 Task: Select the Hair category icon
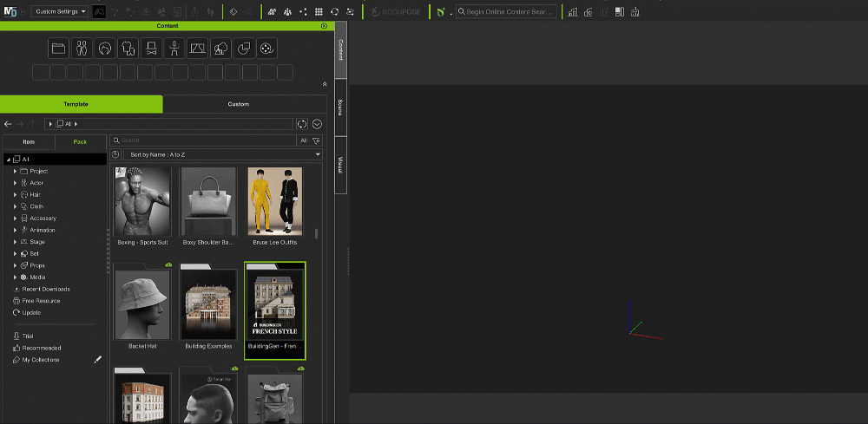click(105, 49)
